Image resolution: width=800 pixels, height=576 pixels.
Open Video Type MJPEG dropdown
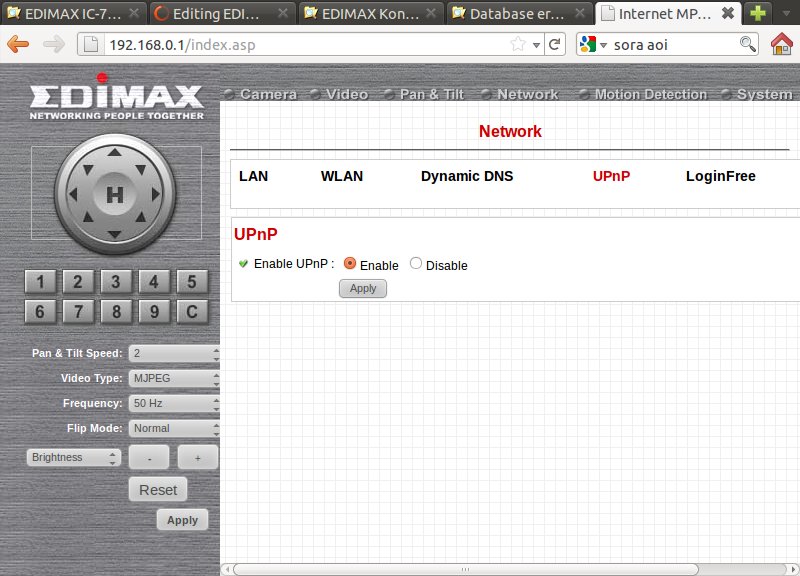click(x=174, y=378)
